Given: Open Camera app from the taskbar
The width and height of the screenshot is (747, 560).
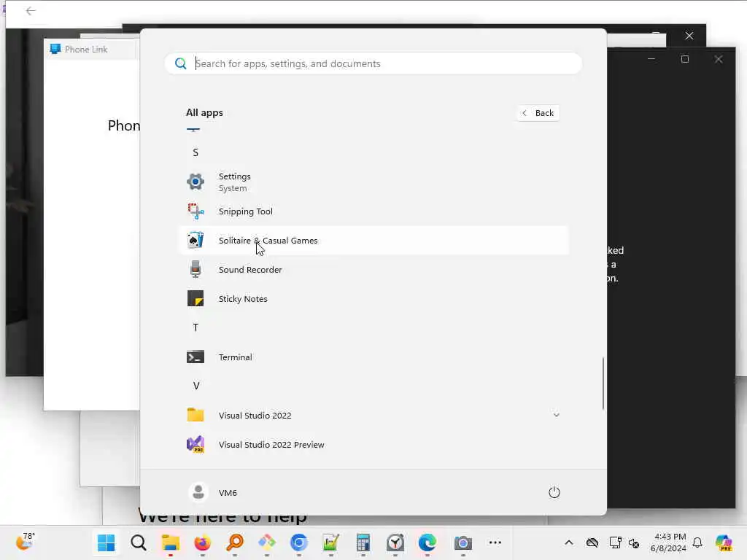Looking at the screenshot, I should pyautogui.click(x=462, y=542).
